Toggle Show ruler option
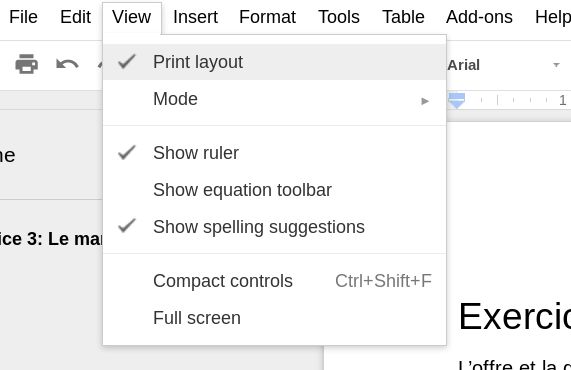 pyautogui.click(x=275, y=153)
